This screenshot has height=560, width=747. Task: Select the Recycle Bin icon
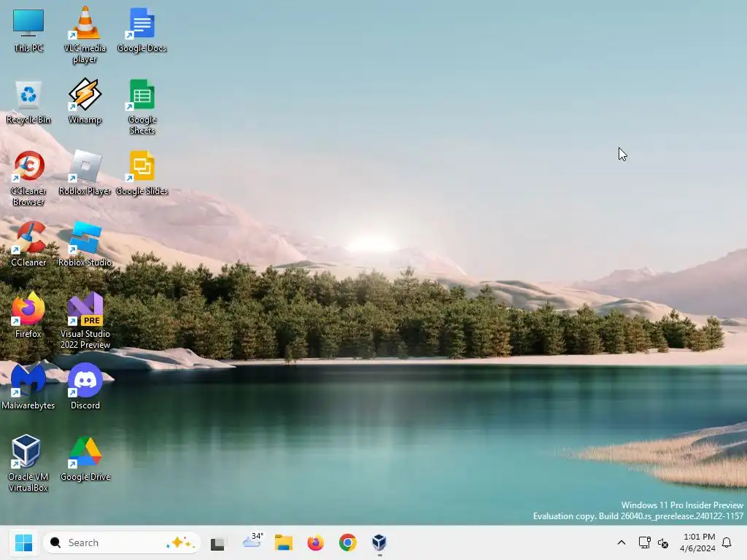[x=28, y=102]
